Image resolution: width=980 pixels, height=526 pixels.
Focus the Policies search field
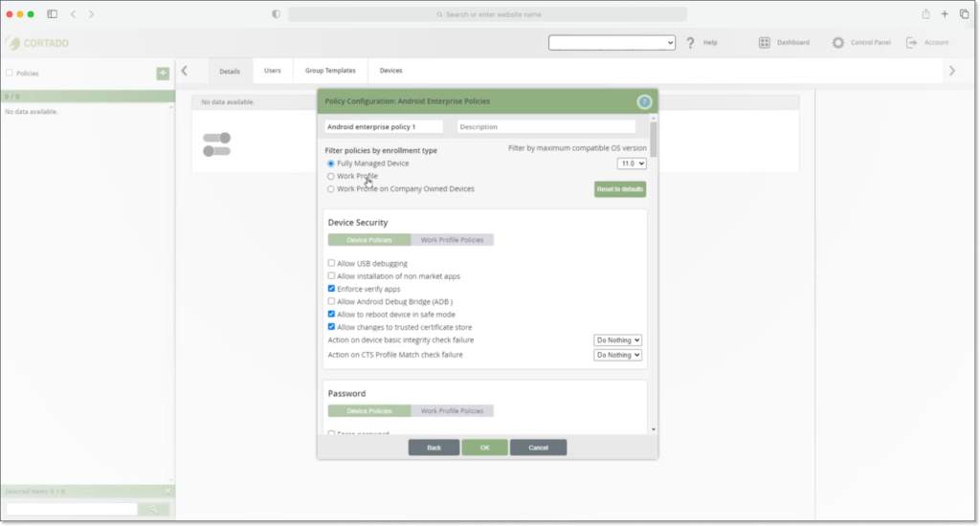tap(72, 509)
